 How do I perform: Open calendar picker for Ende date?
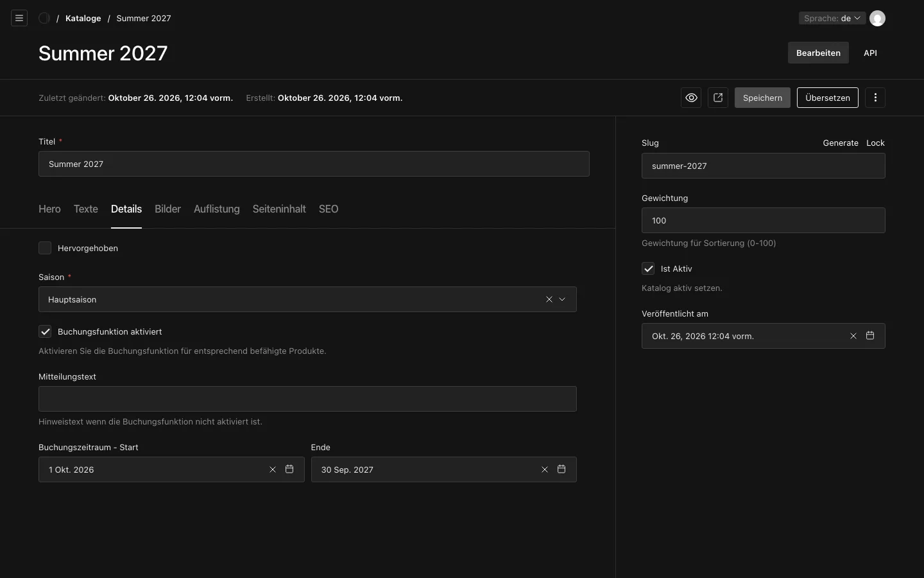point(561,469)
